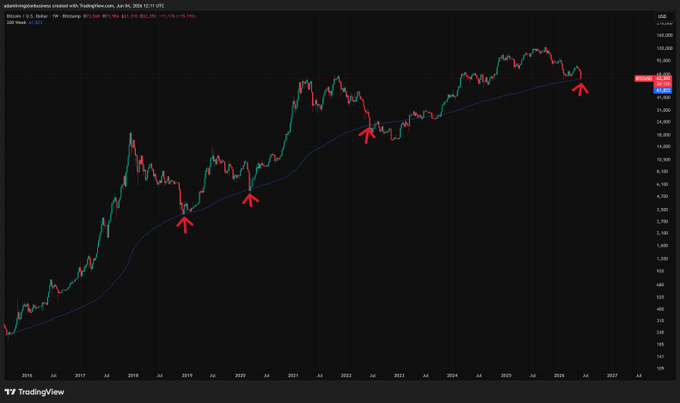Click the 2,100 price scale label
Screen dimensions: 680x403
pos(663,233)
